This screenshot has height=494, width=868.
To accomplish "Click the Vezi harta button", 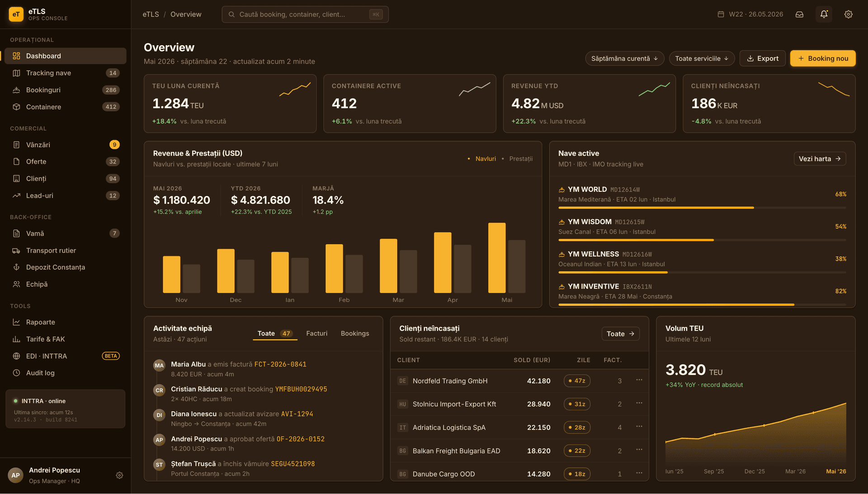I will pos(819,159).
